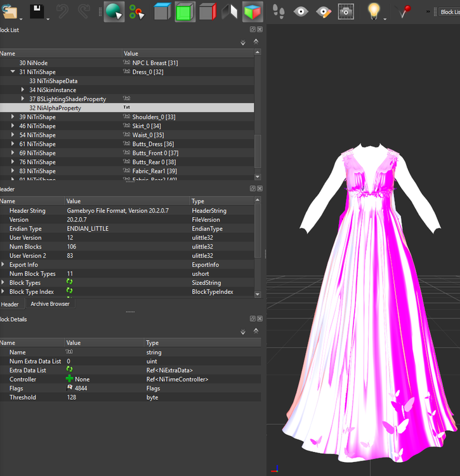The height and width of the screenshot is (476, 460).
Task: Click the Block List toolbar button
Action: click(450, 12)
